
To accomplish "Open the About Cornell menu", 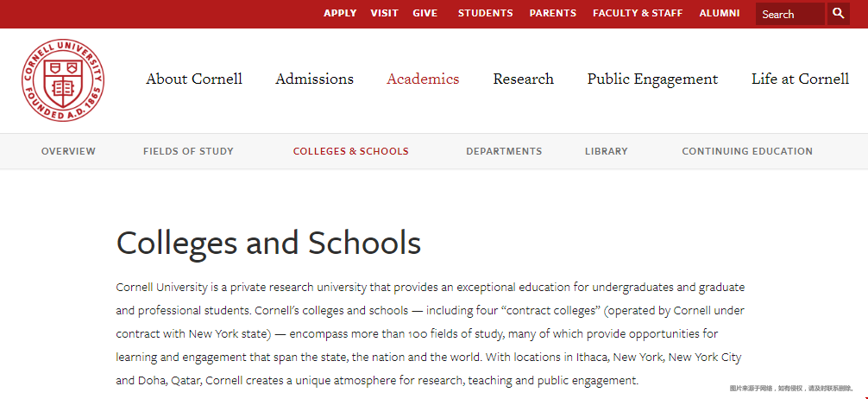I will [x=194, y=79].
